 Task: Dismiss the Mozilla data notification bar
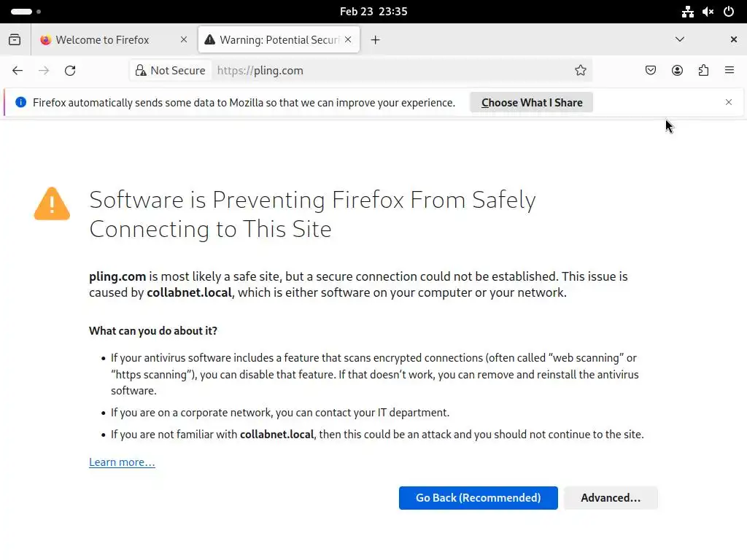(x=728, y=102)
